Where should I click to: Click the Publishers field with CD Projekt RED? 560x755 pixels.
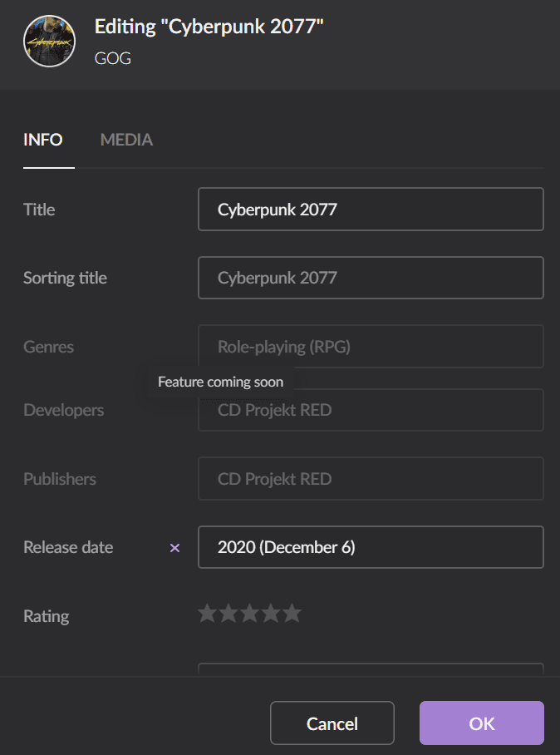point(371,479)
